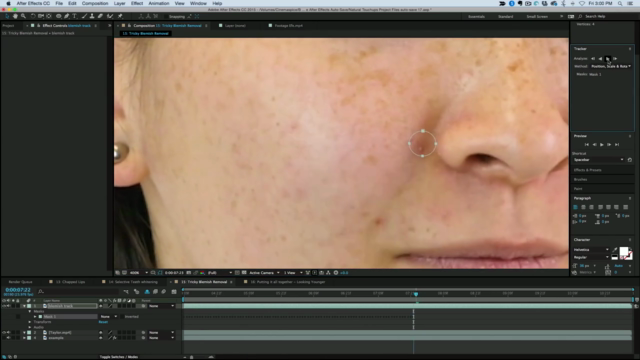Screen dimensions: 640x360
Task: Select the Selection arrow tool
Action: coord(7,16)
